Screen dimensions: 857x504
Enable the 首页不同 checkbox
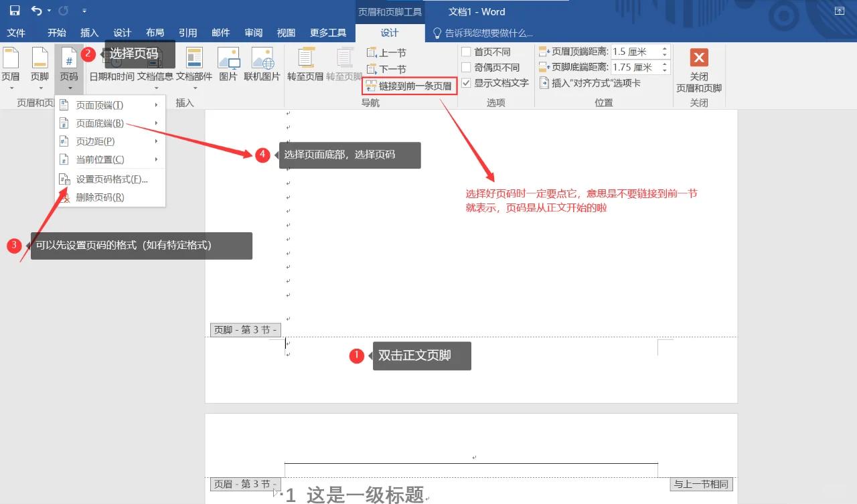point(467,52)
